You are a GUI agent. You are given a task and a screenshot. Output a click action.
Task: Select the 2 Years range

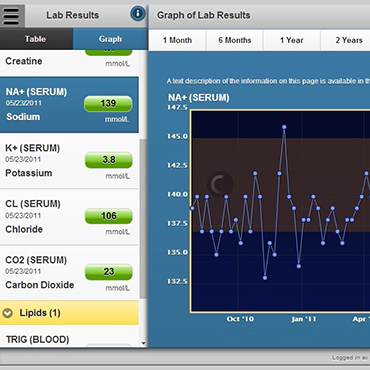point(345,40)
